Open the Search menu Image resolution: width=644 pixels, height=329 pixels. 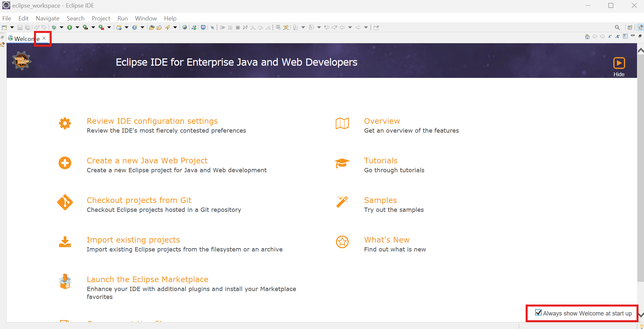point(76,18)
